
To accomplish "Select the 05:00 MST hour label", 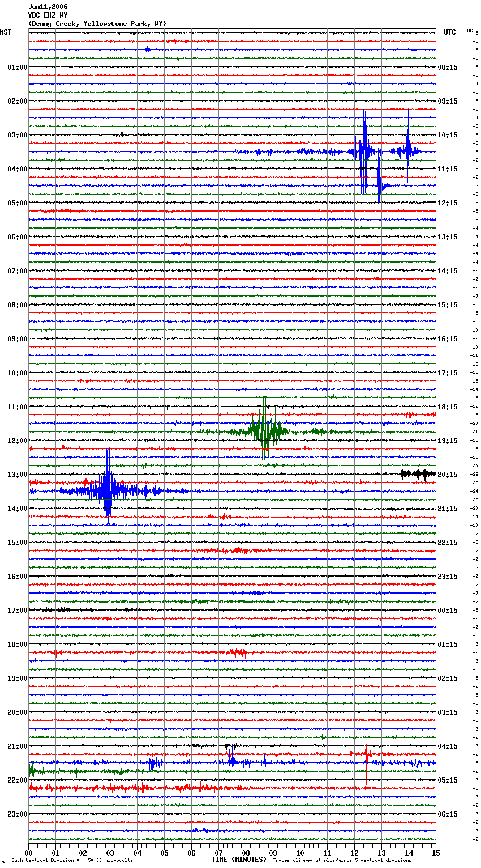I will (x=17, y=203).
